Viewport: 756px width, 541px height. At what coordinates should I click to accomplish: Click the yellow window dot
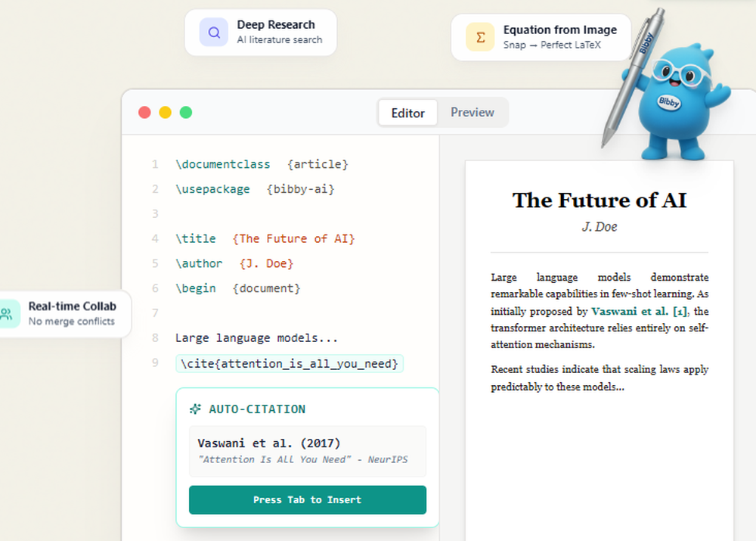pyautogui.click(x=165, y=113)
